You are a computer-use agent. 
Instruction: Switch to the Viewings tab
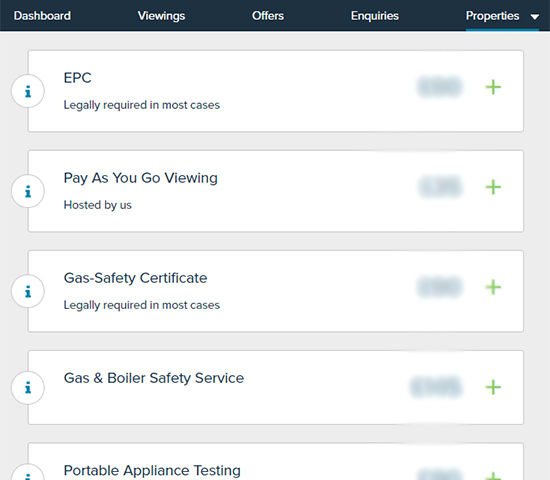pos(161,16)
